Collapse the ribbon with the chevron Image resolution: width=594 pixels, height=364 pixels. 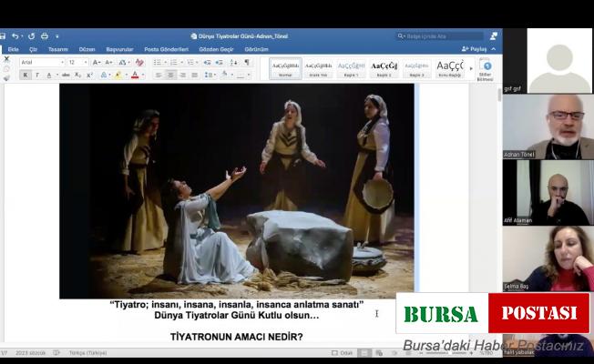click(493, 49)
